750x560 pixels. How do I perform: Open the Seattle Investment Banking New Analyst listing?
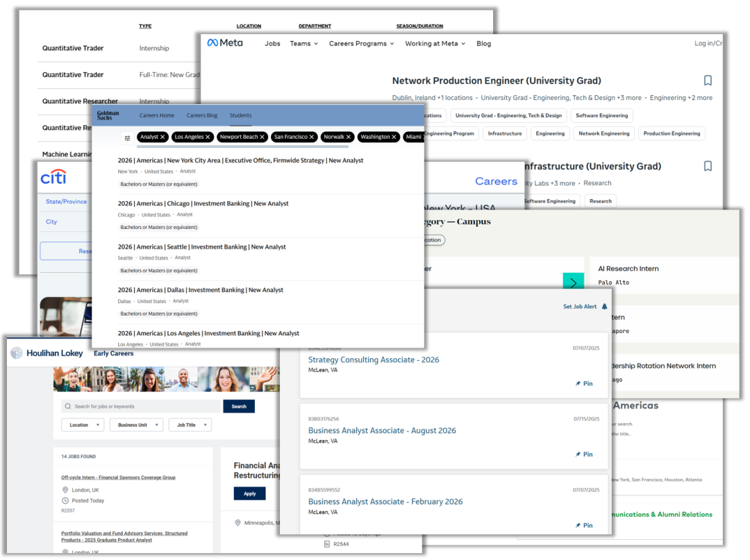202,247
